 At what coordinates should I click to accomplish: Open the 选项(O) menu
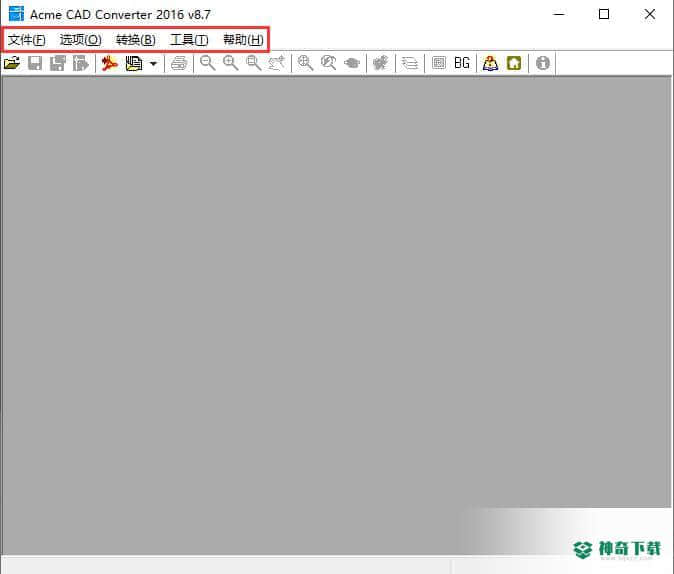pos(80,40)
